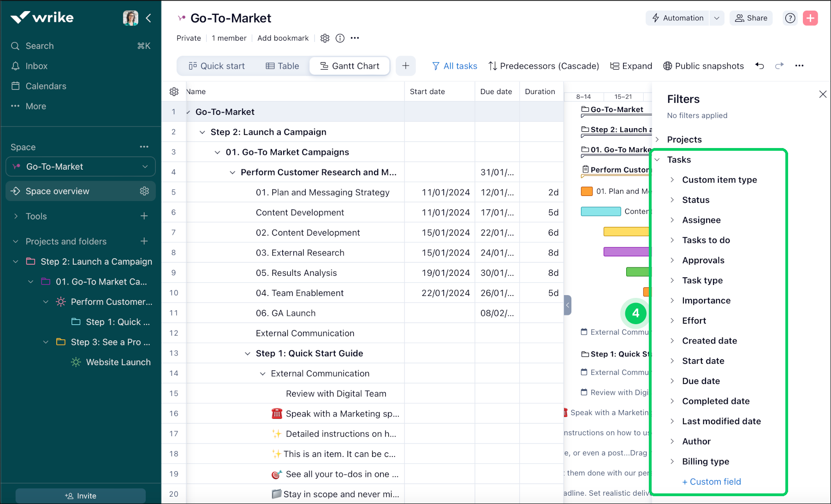
Task: Click the redo arrow icon
Action: coord(779,66)
